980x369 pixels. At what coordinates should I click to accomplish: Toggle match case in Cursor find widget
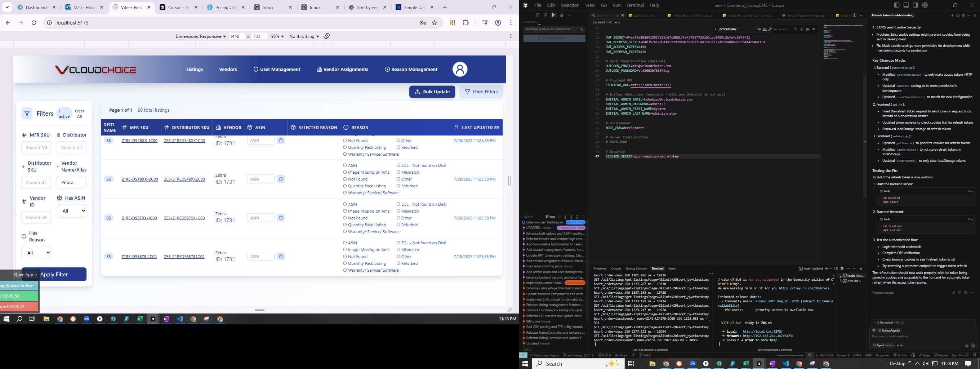[759, 29]
